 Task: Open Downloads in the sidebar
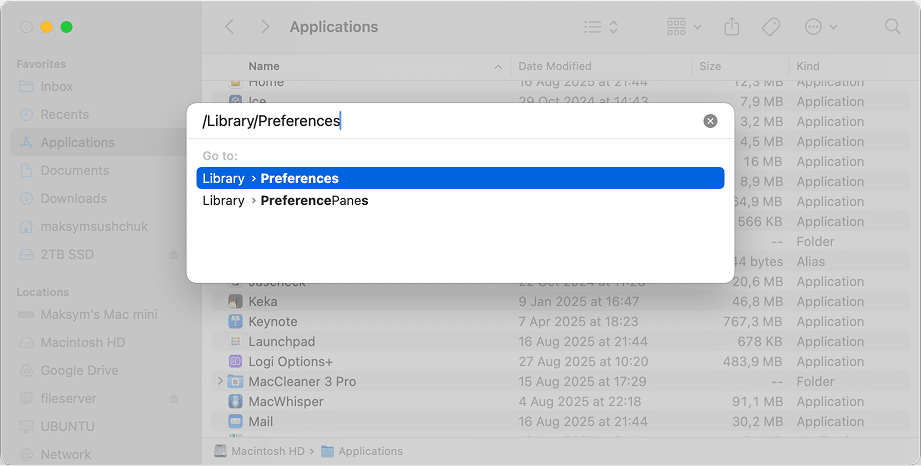point(73,199)
